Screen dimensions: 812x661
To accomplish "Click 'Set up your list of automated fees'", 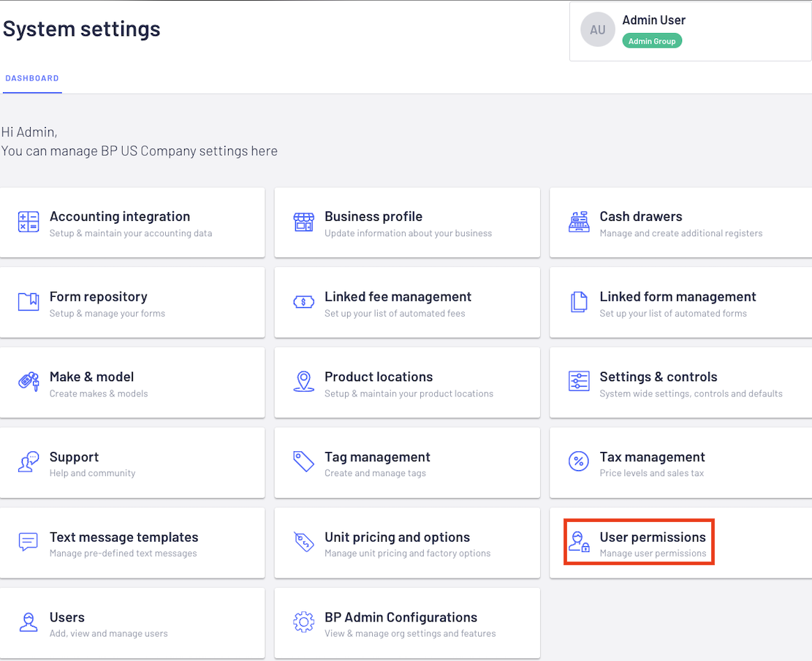I will (x=395, y=314).
